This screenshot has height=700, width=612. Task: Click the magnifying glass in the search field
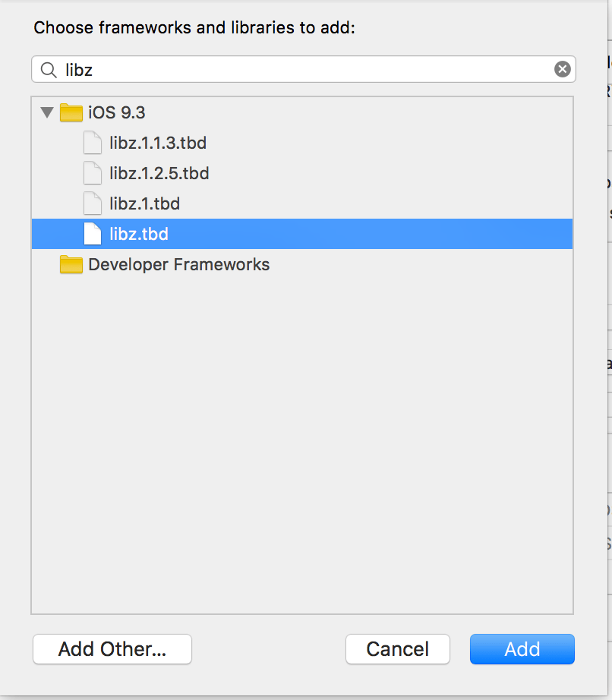coord(48,69)
